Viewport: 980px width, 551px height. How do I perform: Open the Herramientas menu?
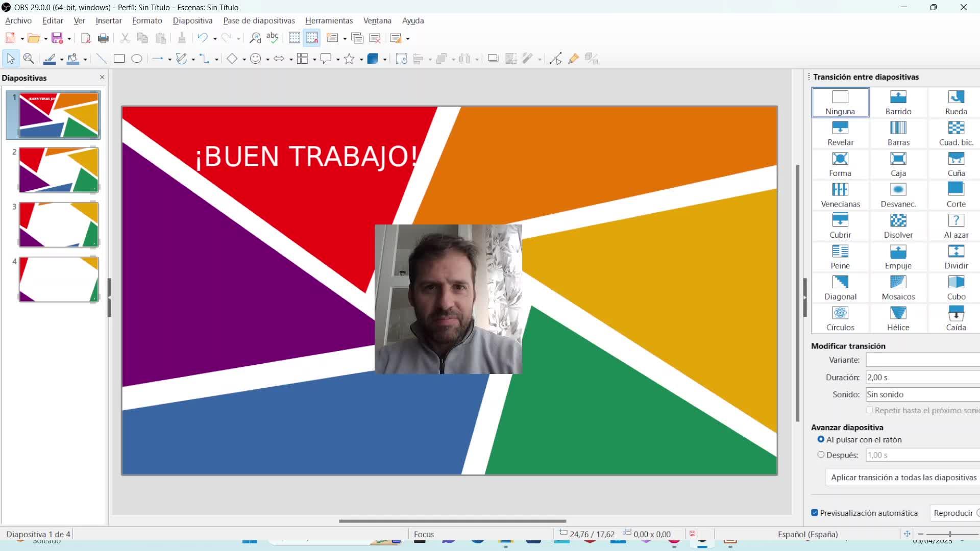pyautogui.click(x=329, y=21)
